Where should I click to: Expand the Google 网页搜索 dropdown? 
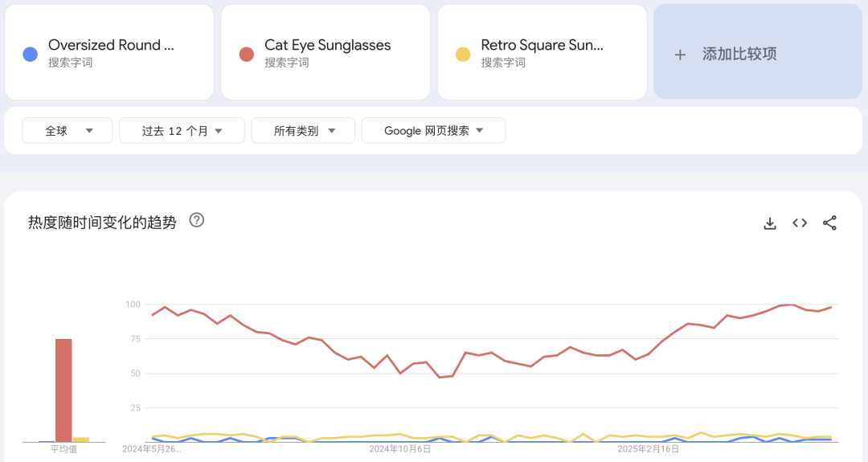click(433, 131)
